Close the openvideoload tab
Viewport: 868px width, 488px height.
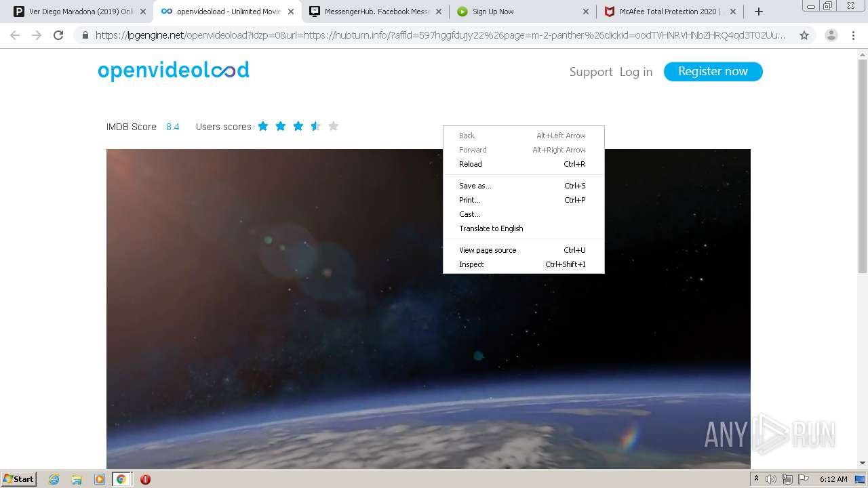pyautogui.click(x=290, y=12)
